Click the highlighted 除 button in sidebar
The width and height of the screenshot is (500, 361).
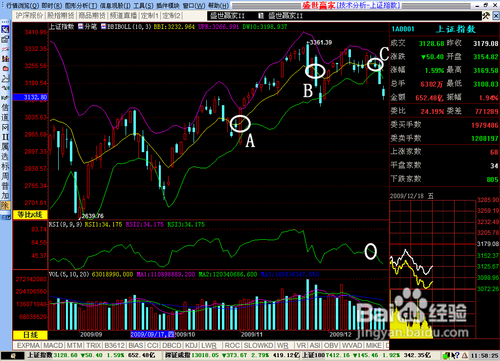(x=5, y=205)
